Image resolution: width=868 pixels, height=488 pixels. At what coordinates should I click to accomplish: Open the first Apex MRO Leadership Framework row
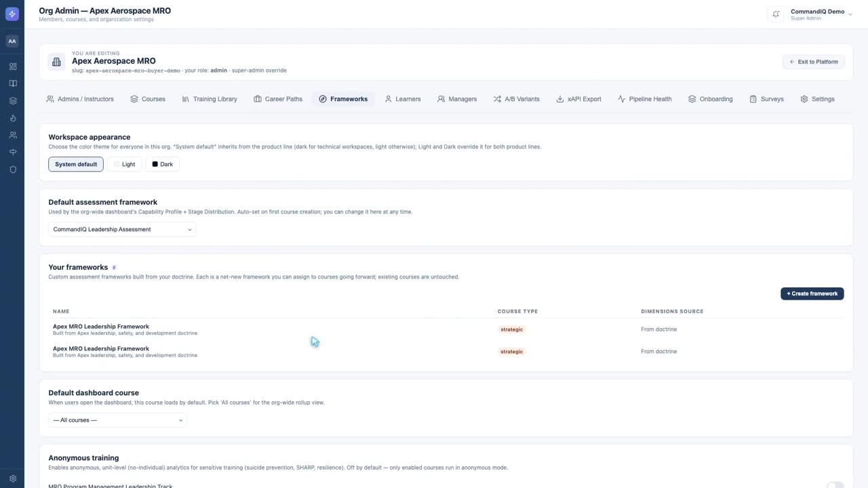pos(446,329)
